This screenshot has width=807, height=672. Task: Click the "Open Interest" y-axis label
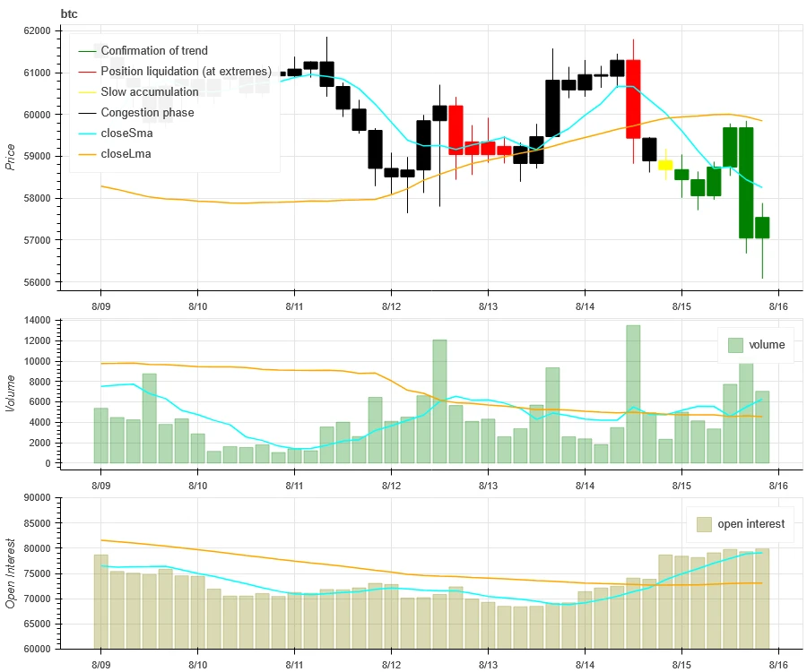tap(11, 573)
